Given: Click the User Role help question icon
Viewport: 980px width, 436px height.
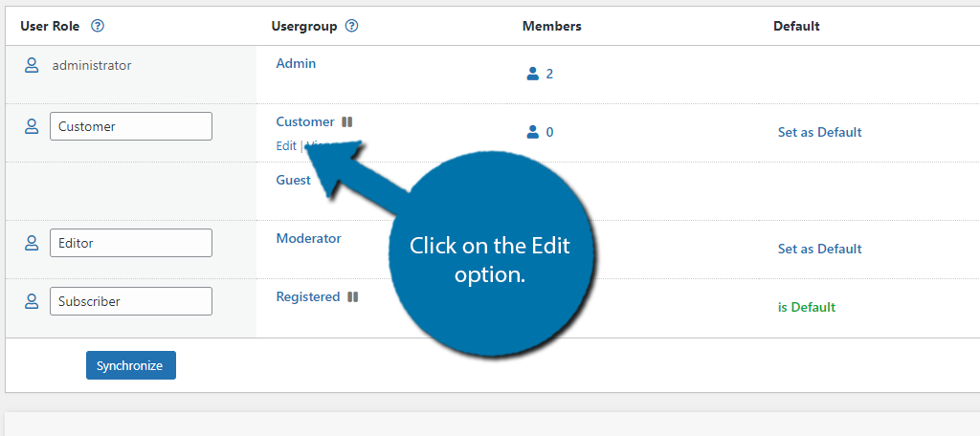Looking at the screenshot, I should tap(97, 26).
